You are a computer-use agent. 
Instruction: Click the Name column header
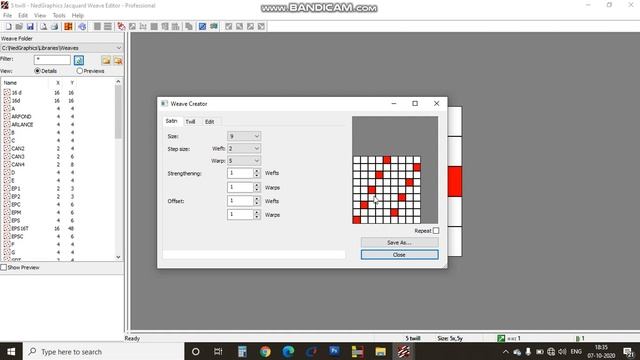pos(10,83)
